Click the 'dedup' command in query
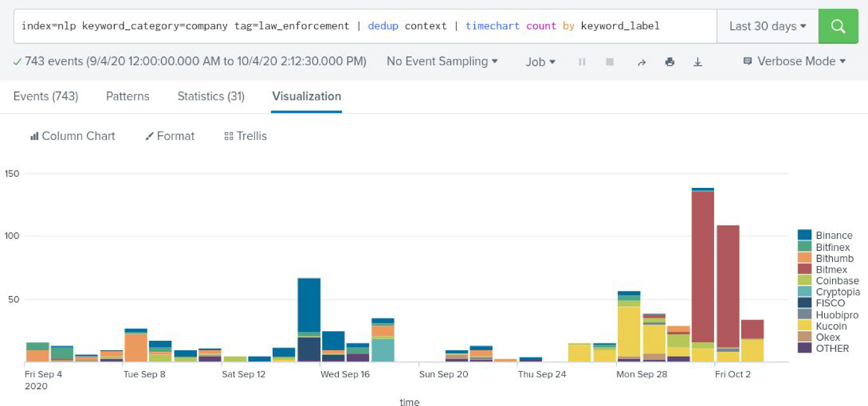Viewport: 868px width, 406px height. click(383, 26)
